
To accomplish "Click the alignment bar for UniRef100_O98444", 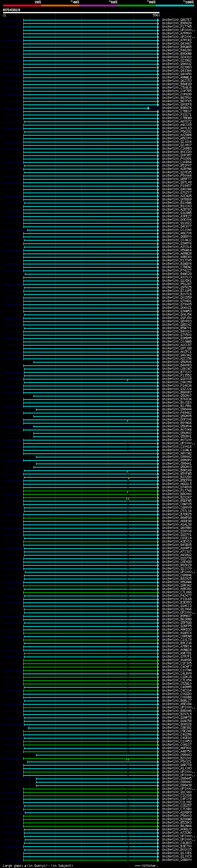I will (97, 410).
